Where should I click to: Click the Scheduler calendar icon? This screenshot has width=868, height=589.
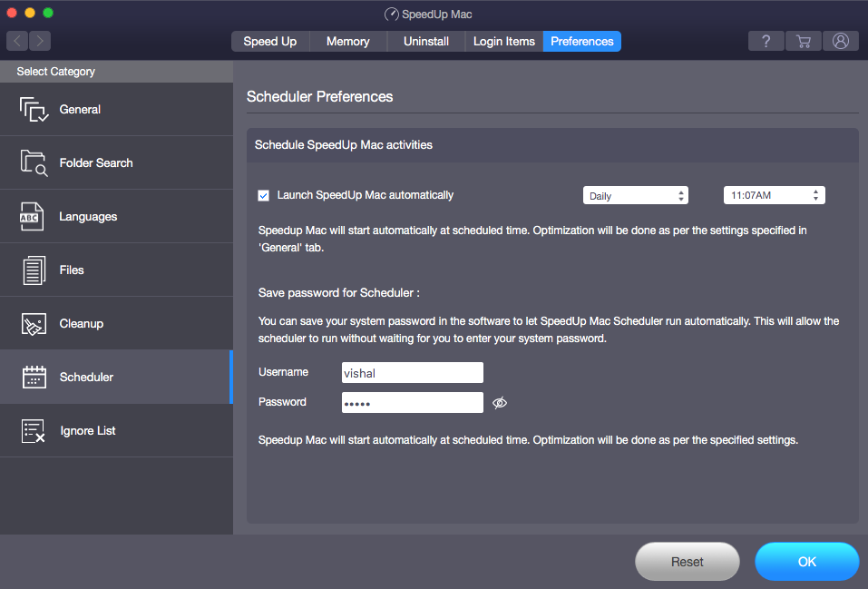pyautogui.click(x=34, y=377)
